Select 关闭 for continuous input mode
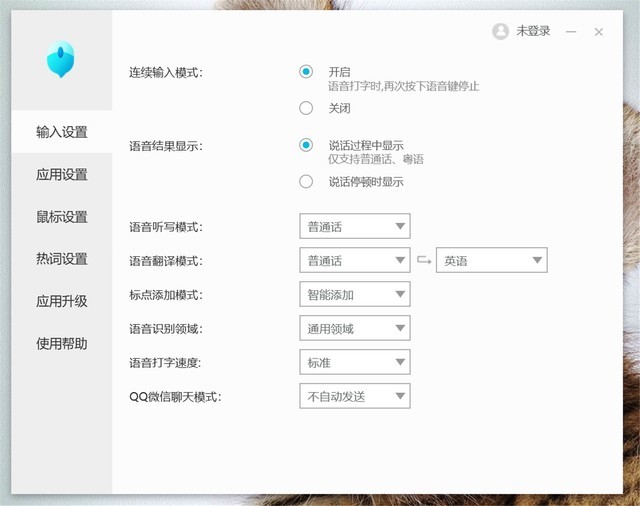Screen dimensions: 640x506 pos(306,108)
